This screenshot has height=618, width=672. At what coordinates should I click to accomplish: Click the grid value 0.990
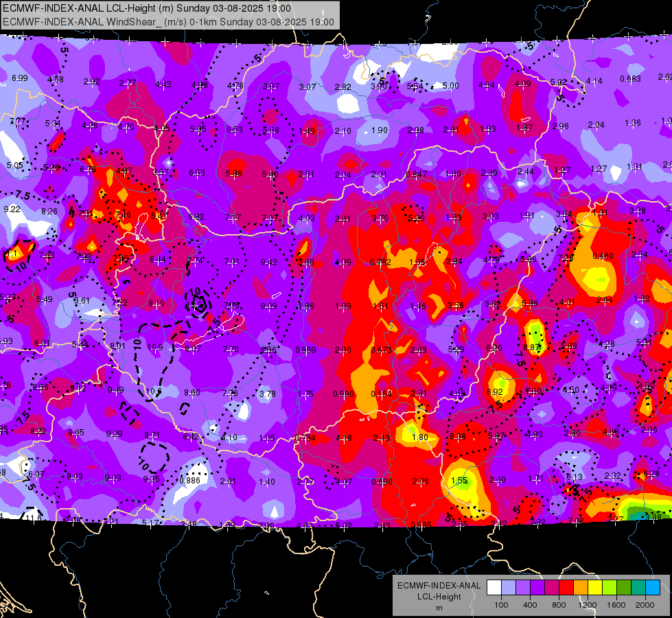click(344, 393)
